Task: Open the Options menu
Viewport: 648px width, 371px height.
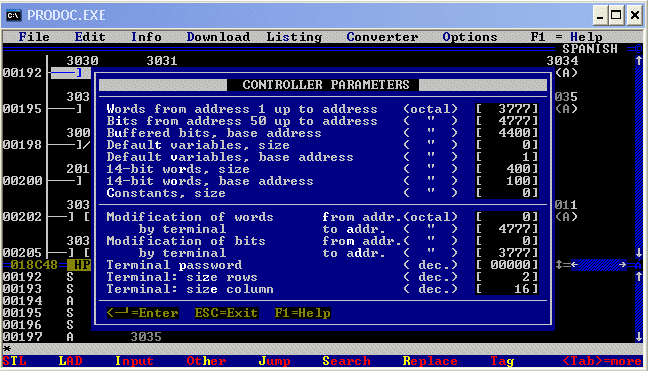Action: coord(470,37)
